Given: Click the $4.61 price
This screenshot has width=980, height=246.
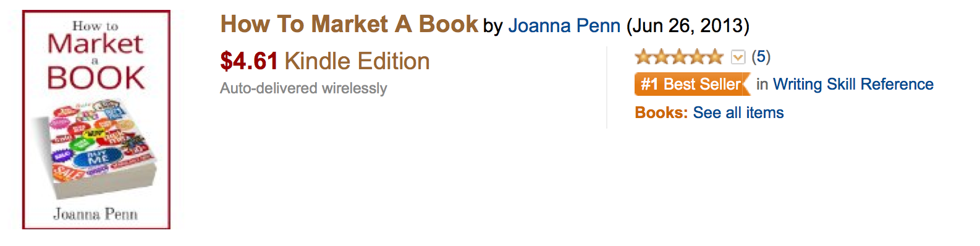Looking at the screenshot, I should pos(249,61).
